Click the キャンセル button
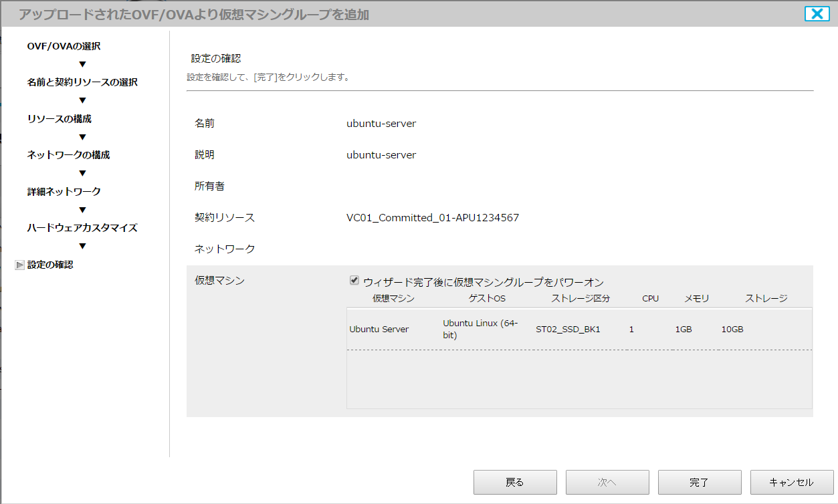Image resolution: width=838 pixels, height=504 pixels. [791, 482]
